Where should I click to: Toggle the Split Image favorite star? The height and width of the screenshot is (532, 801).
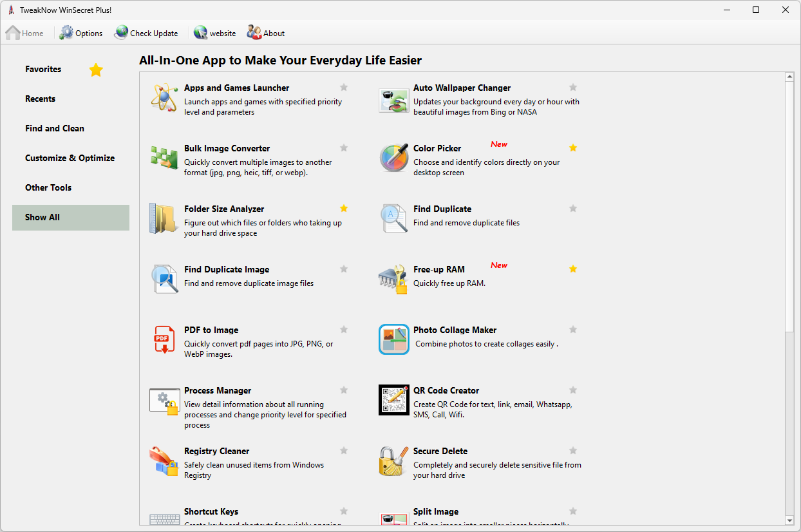pos(573,511)
